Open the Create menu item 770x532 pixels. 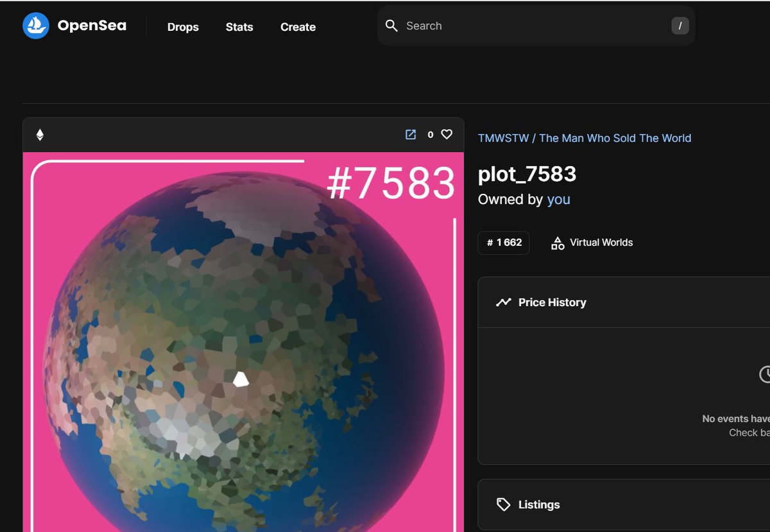[x=298, y=27]
